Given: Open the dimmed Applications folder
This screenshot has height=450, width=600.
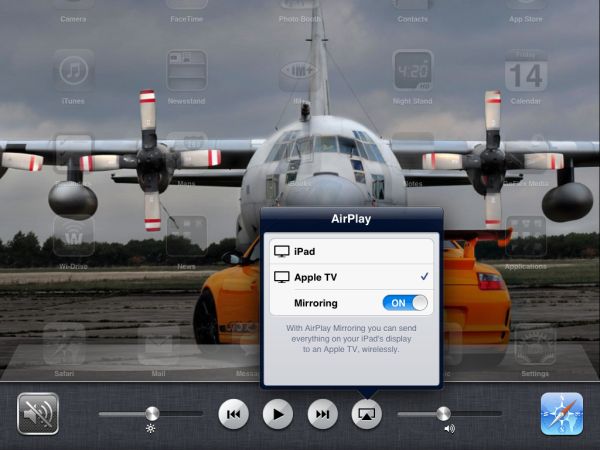Looking at the screenshot, I should coord(526,236).
